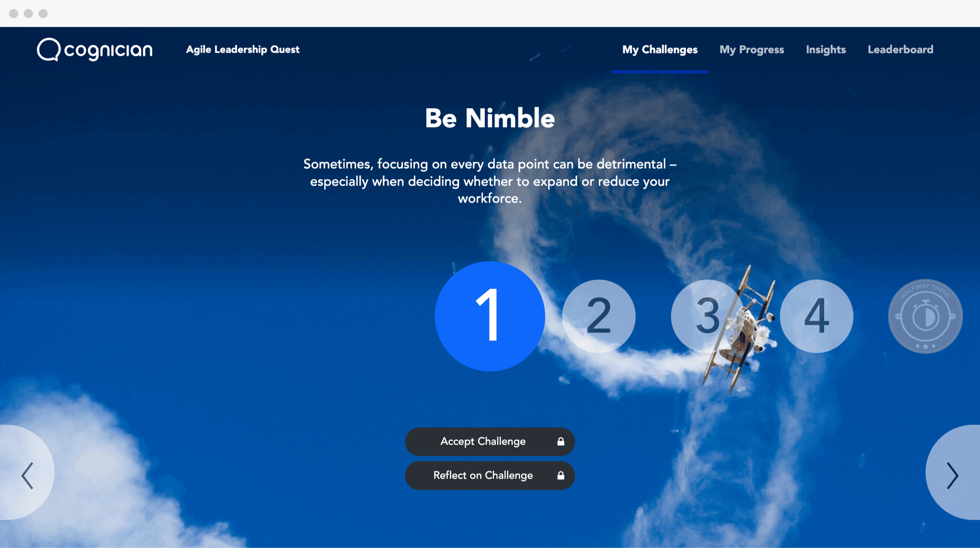Expand the Agile Leadership Quest menu
980x548 pixels.
click(x=243, y=49)
